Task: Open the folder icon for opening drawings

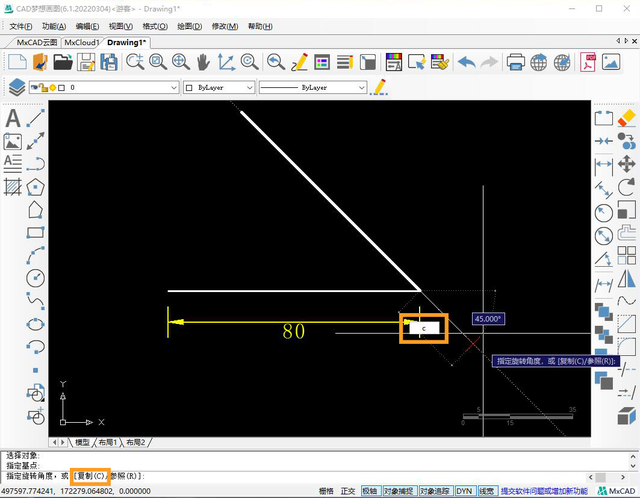Action: click(x=62, y=62)
